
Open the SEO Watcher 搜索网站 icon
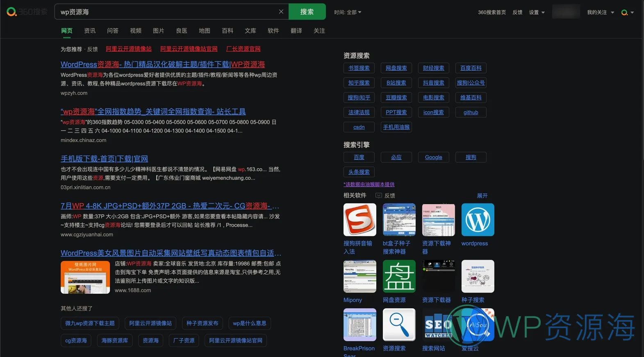[438, 325]
